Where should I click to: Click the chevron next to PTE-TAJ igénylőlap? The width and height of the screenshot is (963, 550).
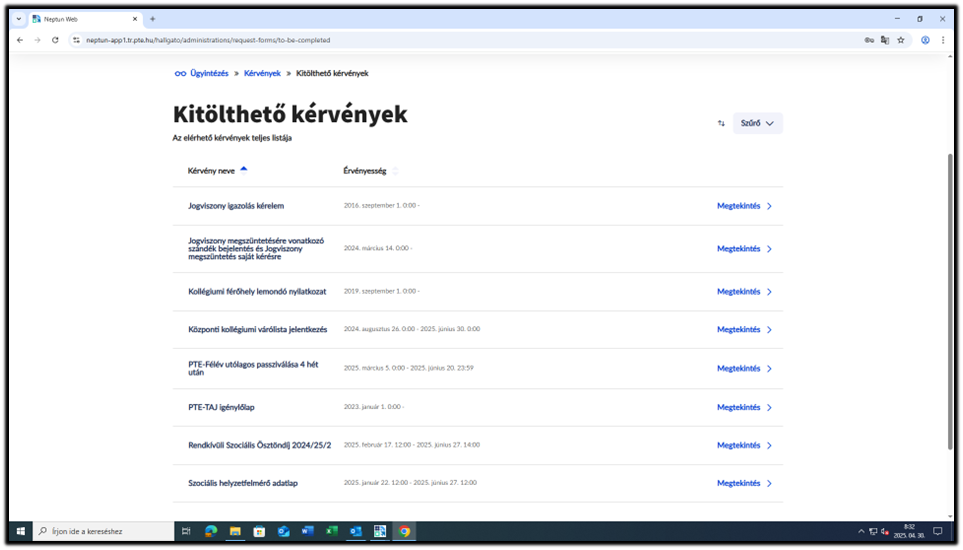(769, 408)
